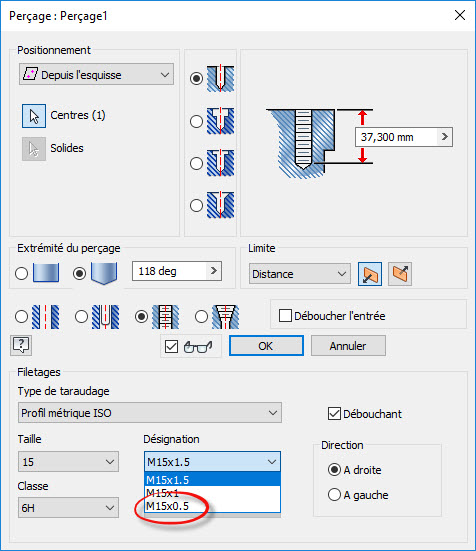
Task: Toggle the preview glasses checkbox
Action: (171, 346)
